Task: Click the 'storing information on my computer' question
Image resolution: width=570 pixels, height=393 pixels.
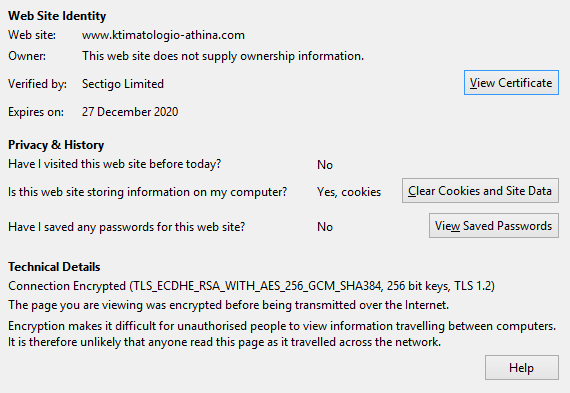Action: (x=148, y=192)
